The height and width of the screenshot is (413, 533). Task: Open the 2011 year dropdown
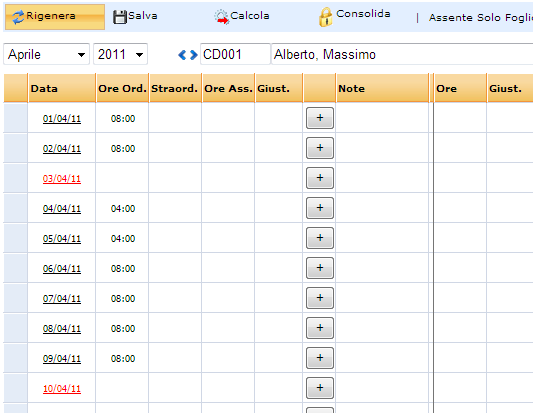pyautogui.click(x=120, y=54)
